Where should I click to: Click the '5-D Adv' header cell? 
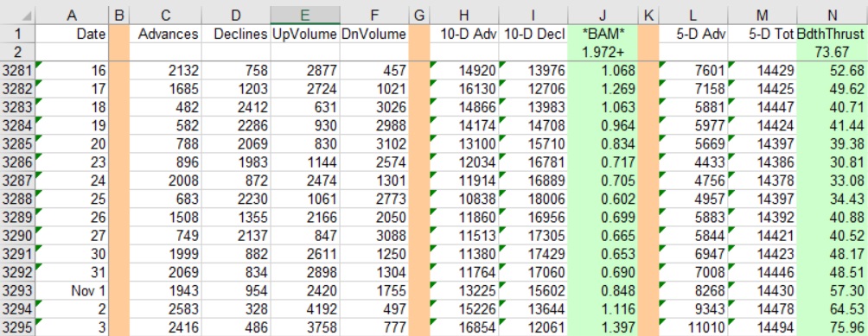[693, 34]
